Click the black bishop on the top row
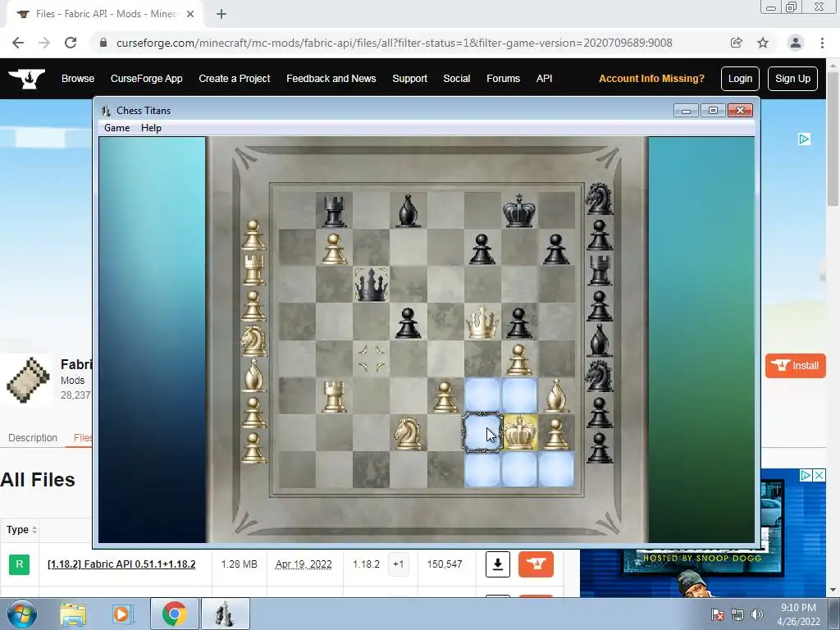The height and width of the screenshot is (630, 840). pos(409,211)
